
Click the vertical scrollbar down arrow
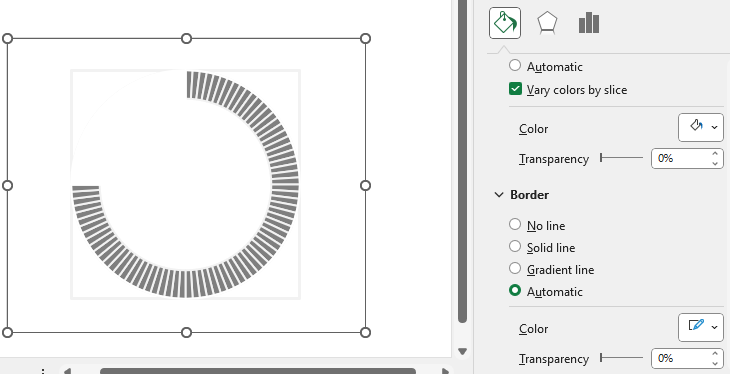click(x=462, y=352)
